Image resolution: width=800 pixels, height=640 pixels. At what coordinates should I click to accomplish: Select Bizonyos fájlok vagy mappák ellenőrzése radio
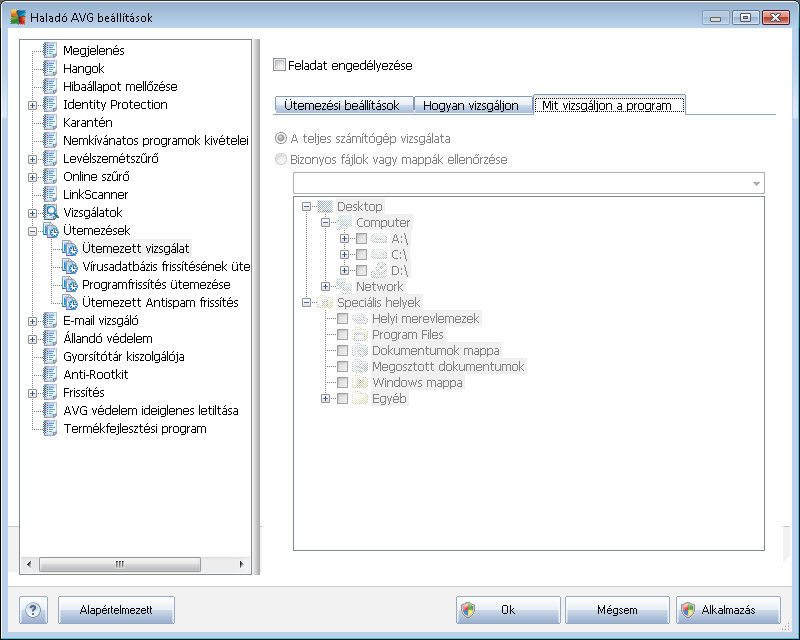[281, 159]
